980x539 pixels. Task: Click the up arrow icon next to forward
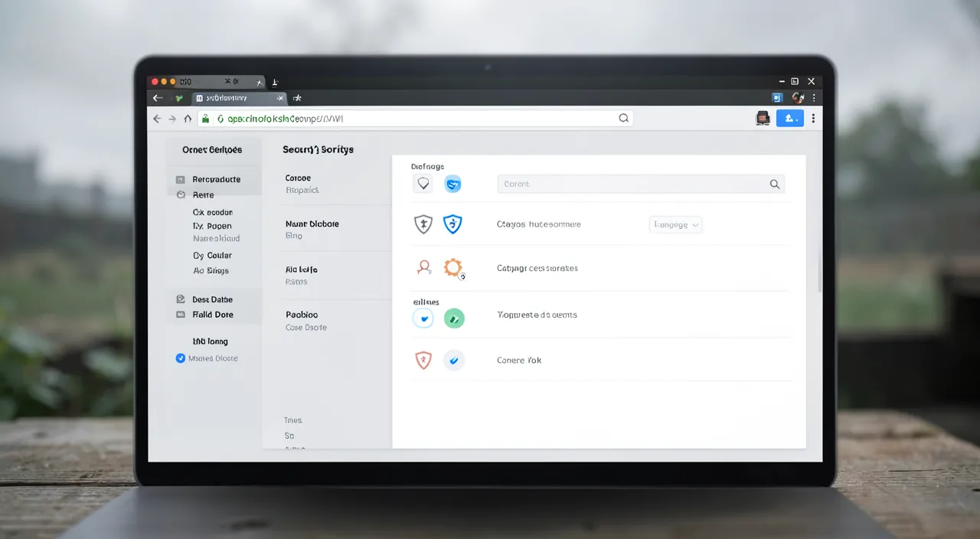coord(188,119)
